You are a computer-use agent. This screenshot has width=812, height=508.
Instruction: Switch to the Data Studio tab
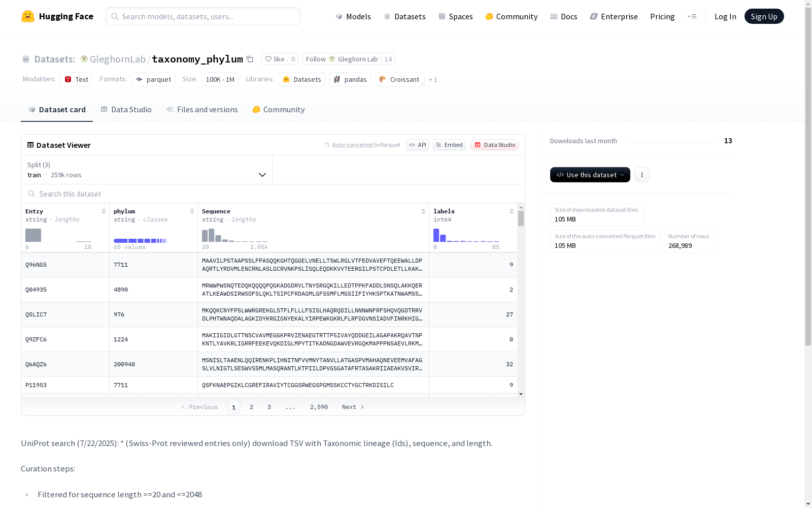click(126, 109)
